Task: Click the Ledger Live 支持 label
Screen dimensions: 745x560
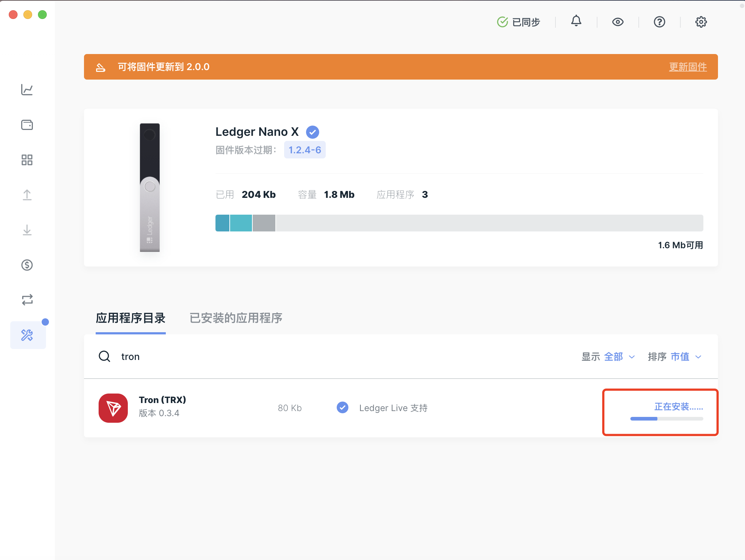Action: pyautogui.click(x=393, y=408)
